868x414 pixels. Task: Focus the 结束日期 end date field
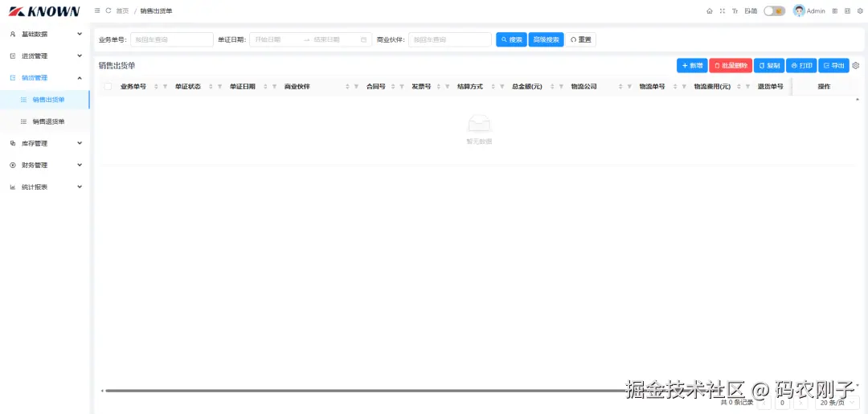(x=334, y=40)
